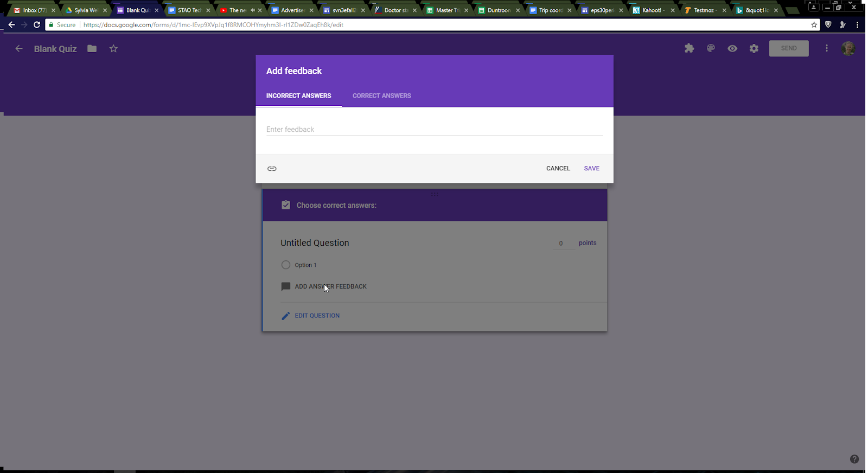Open the Master Tr spreadsheet browser tab
Screen dimensions: 868x473
coord(446,10)
